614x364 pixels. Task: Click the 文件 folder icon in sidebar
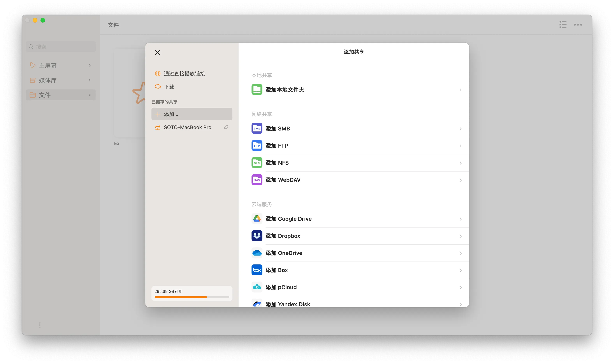32,95
